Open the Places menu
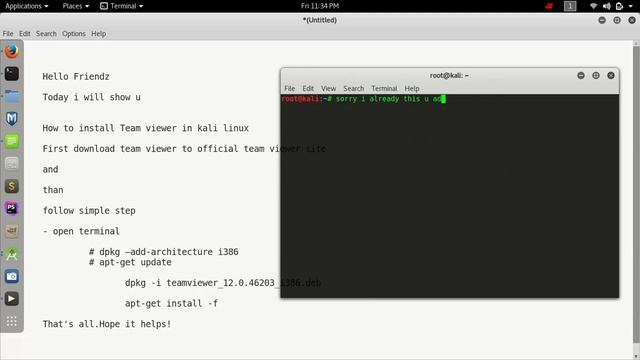This screenshot has height=360, width=640. pos(76,6)
